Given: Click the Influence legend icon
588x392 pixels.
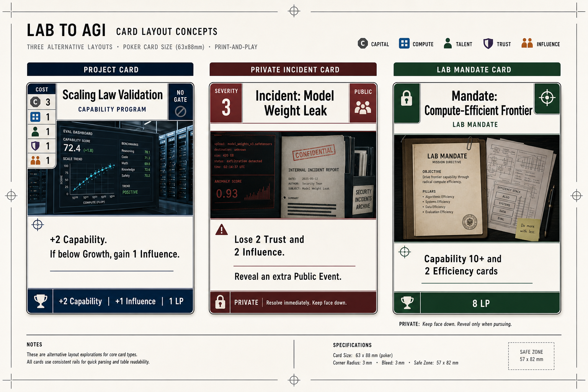Looking at the screenshot, I should [x=527, y=43].
